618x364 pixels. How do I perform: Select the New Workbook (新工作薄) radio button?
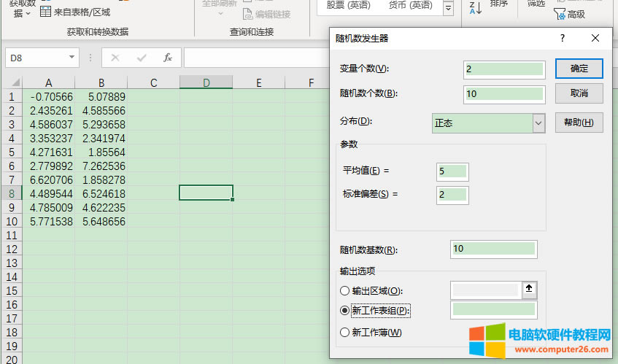pyautogui.click(x=346, y=333)
